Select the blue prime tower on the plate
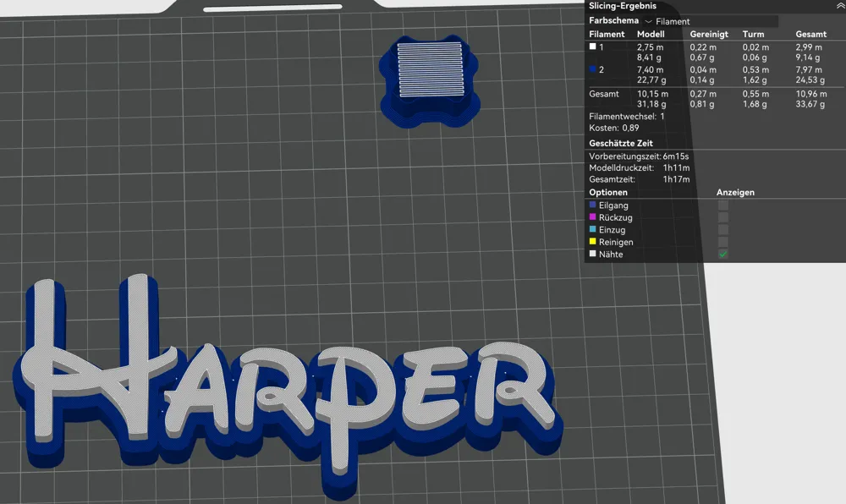The height and width of the screenshot is (504, 846). click(430, 81)
